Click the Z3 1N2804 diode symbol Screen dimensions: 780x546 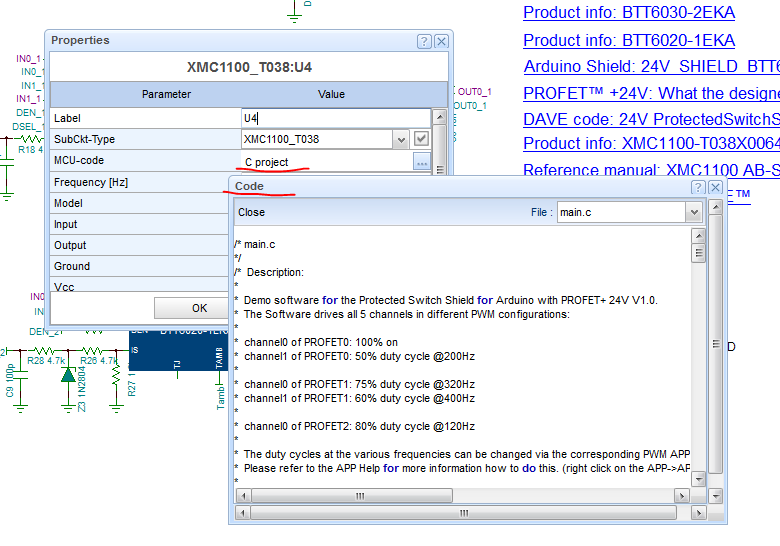[x=69, y=375]
